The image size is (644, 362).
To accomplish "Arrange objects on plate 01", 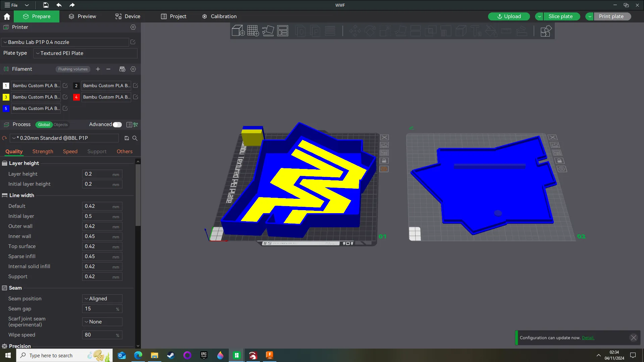I will click(x=384, y=153).
